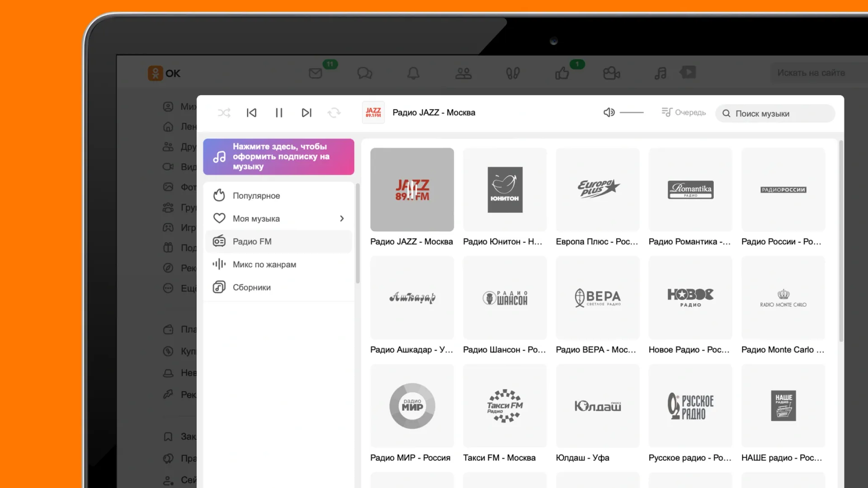Click the Поиск музыки search field
868x488 pixels.
775,113
